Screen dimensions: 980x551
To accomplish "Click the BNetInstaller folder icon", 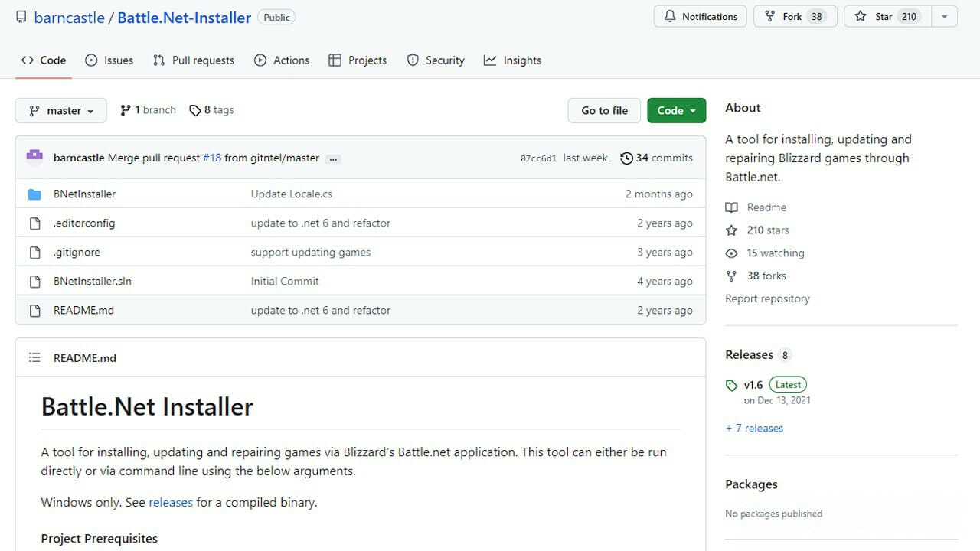I will (x=34, y=194).
